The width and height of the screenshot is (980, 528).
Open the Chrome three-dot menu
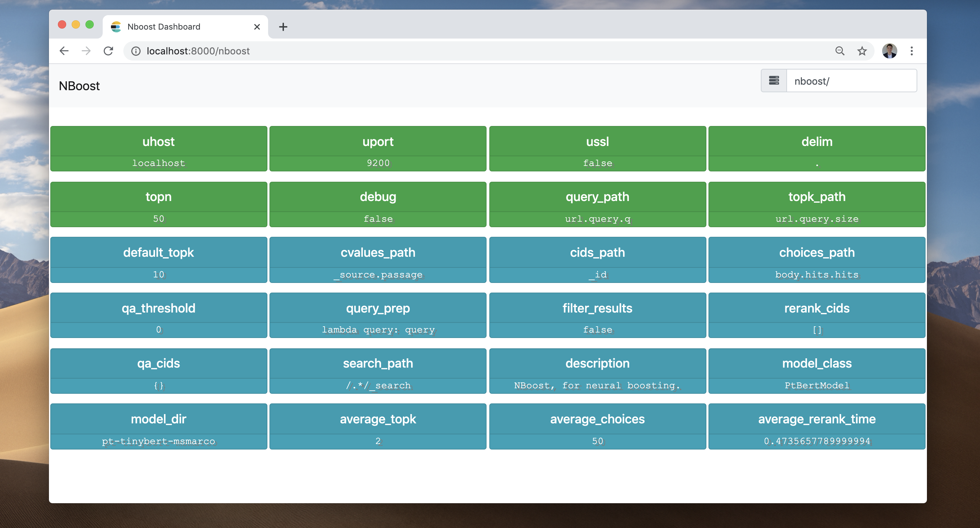point(911,51)
